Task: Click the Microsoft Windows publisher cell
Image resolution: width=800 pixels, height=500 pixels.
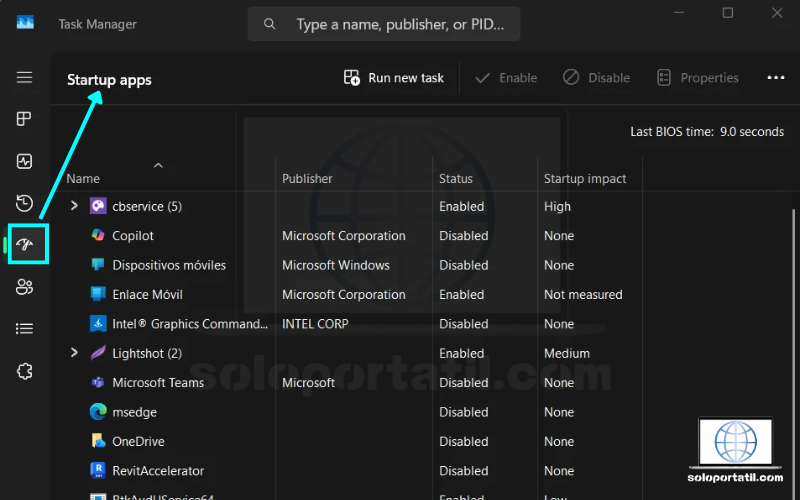Action: 336,265
